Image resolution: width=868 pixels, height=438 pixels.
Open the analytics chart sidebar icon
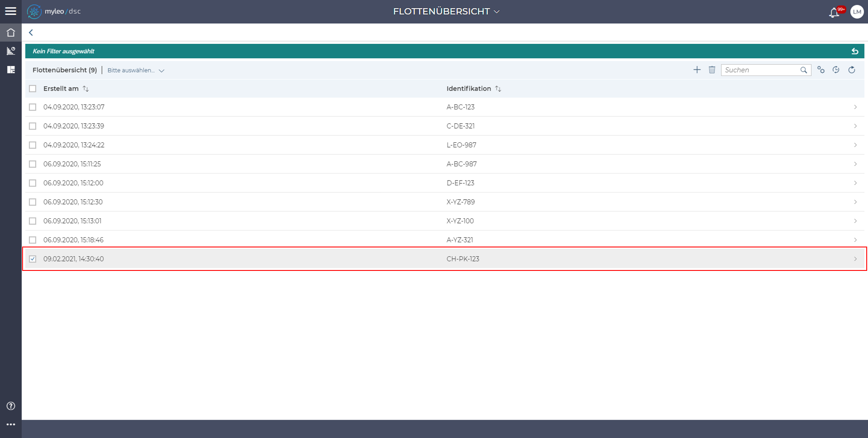coord(11,51)
